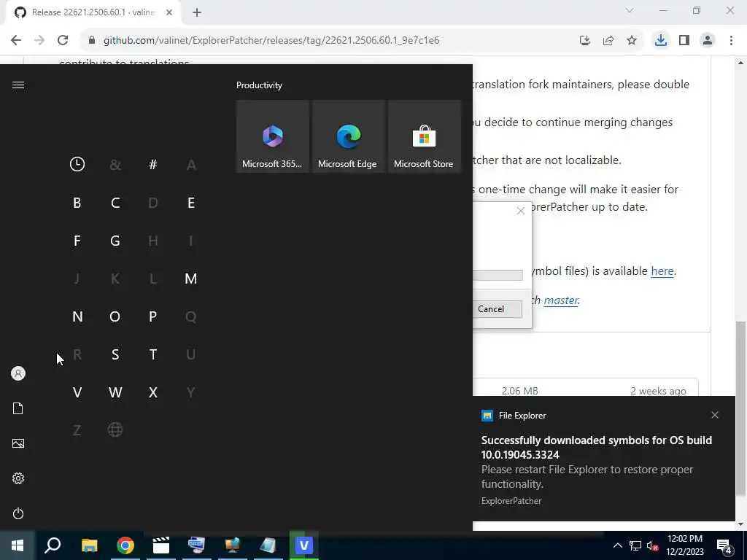Open File Explorer from the taskbar
747x560 pixels.
(89, 545)
